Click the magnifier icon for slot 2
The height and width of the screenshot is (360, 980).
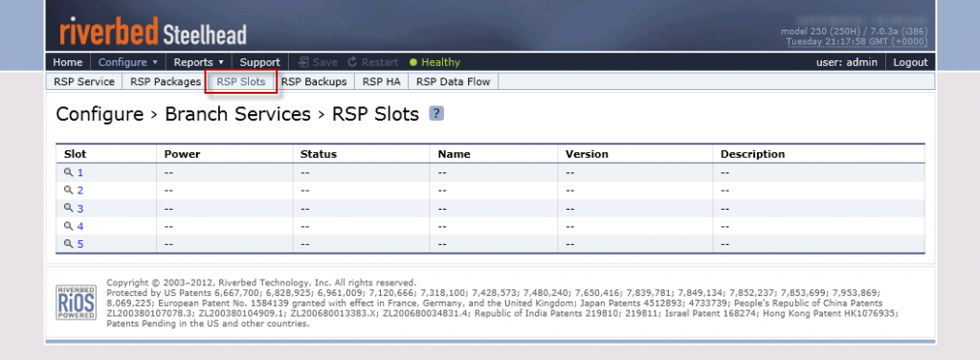[69, 190]
